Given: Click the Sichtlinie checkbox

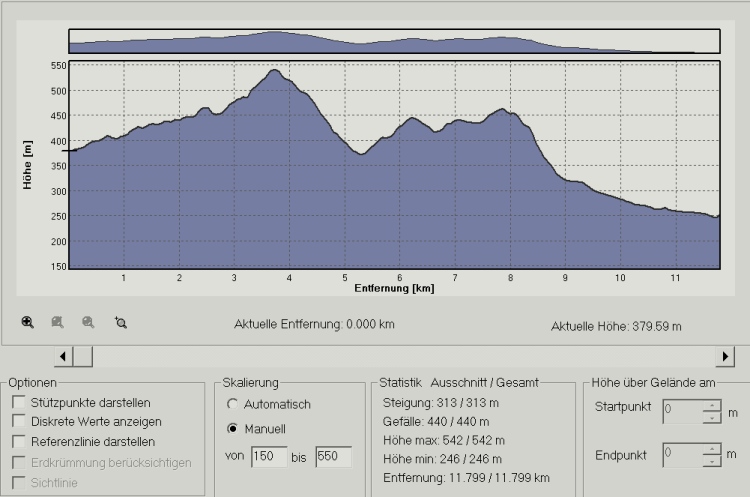Looking at the screenshot, I should pyautogui.click(x=19, y=482).
